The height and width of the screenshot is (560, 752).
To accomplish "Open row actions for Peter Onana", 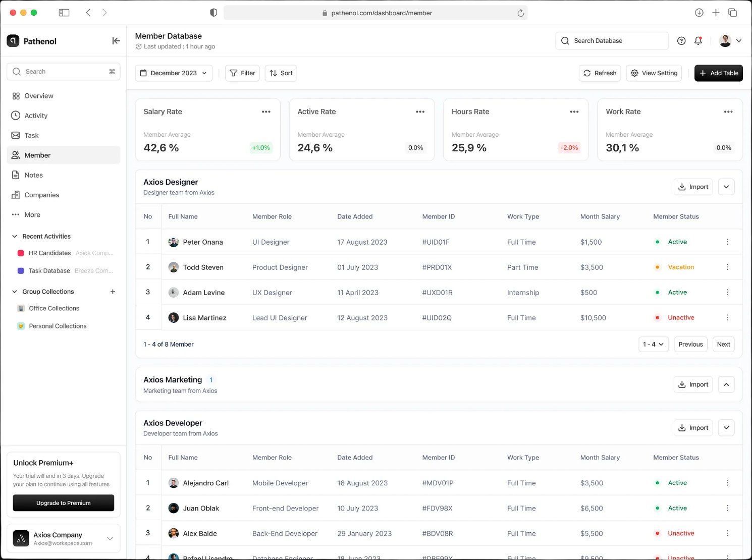I will [x=727, y=242].
